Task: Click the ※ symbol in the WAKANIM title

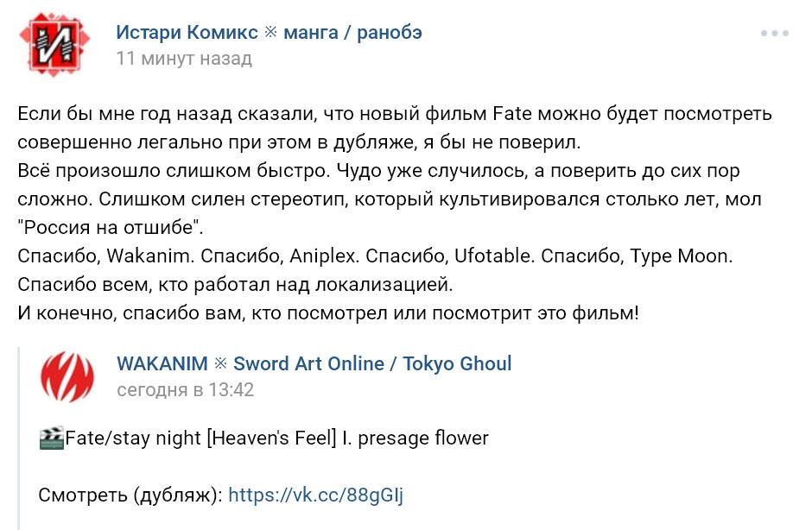Action: coord(220,363)
